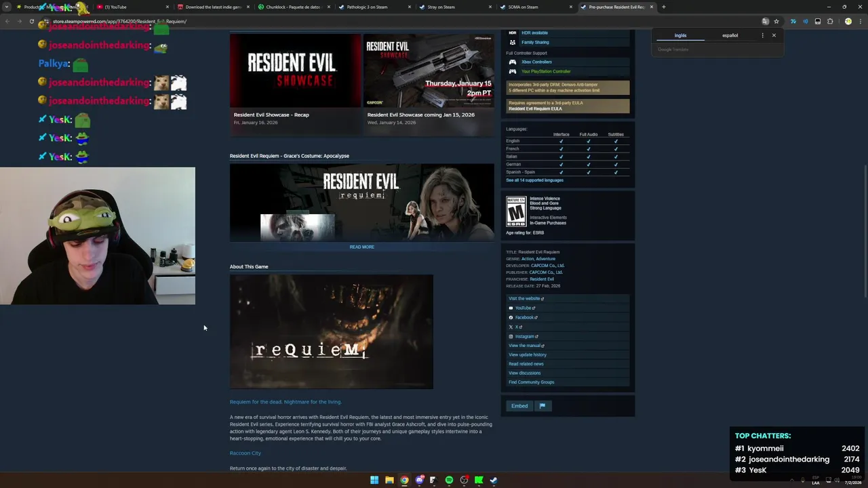Open Showcase coming Jan 15 news thumbnail

click(429, 70)
